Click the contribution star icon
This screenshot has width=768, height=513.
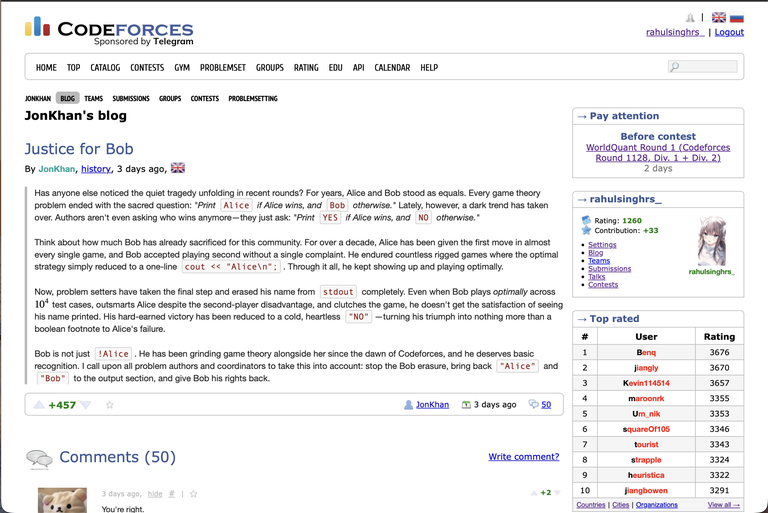pos(586,230)
